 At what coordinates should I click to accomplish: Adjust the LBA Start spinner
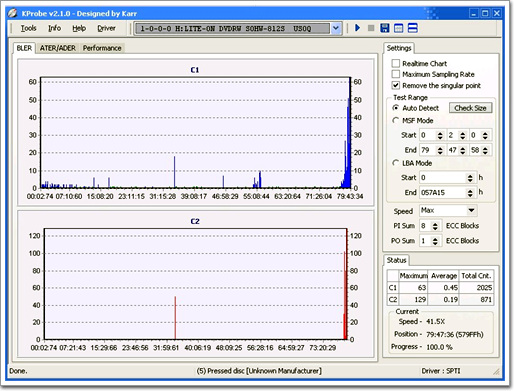click(x=470, y=178)
